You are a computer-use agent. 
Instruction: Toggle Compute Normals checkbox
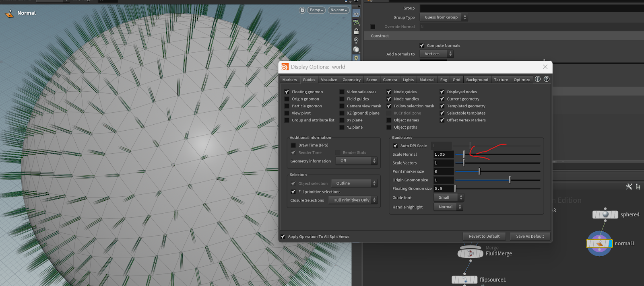422,45
